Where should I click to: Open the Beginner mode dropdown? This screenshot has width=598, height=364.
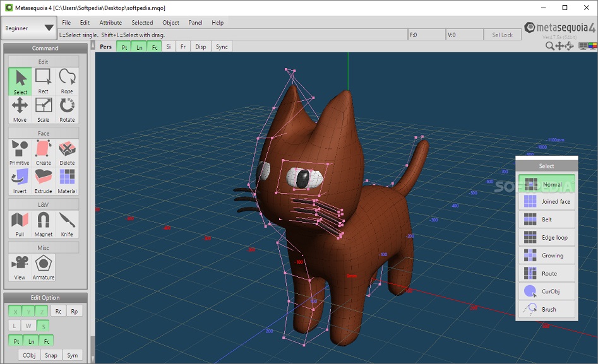28,28
